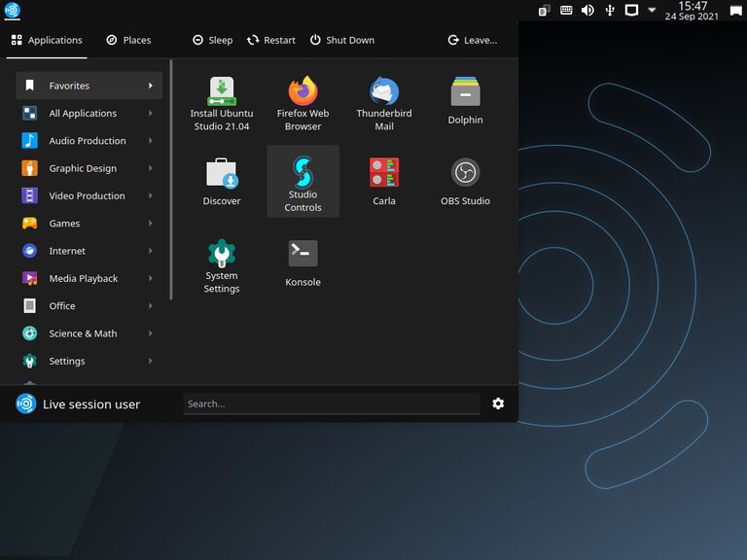The height and width of the screenshot is (560, 747).
Task: Click the Video Production film icon
Action: 29,195
